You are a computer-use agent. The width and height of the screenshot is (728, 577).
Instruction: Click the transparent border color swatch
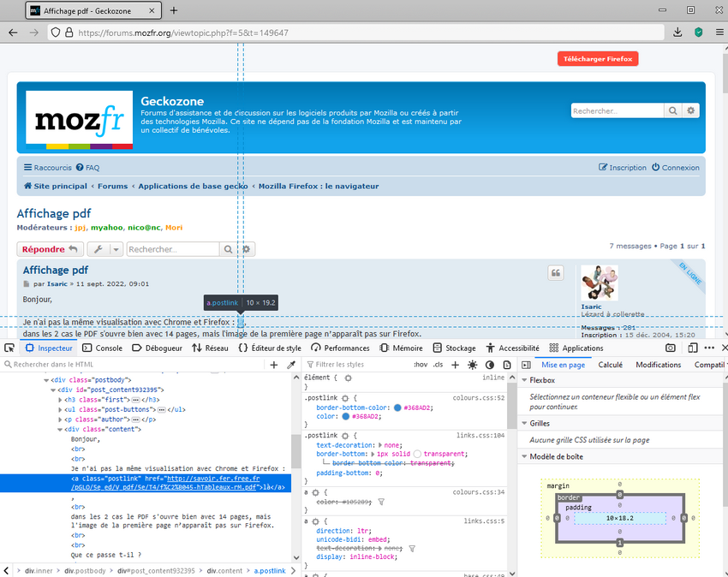coord(417,454)
